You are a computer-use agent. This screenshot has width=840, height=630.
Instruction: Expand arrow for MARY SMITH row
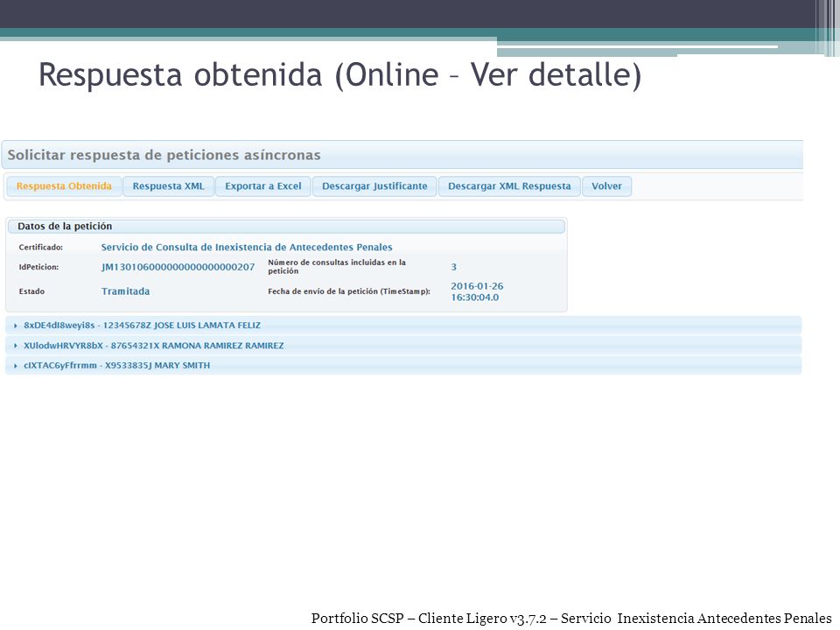click(x=16, y=366)
